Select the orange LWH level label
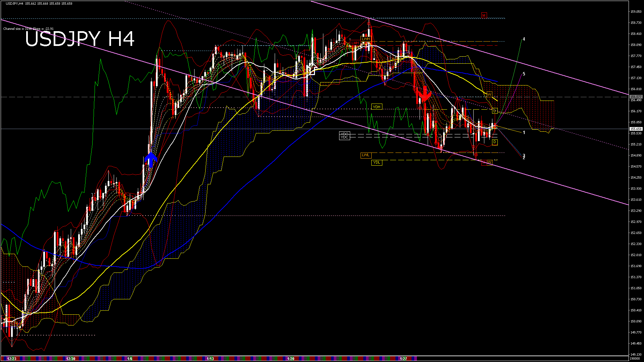This screenshot has height=362, width=644. 366,39
